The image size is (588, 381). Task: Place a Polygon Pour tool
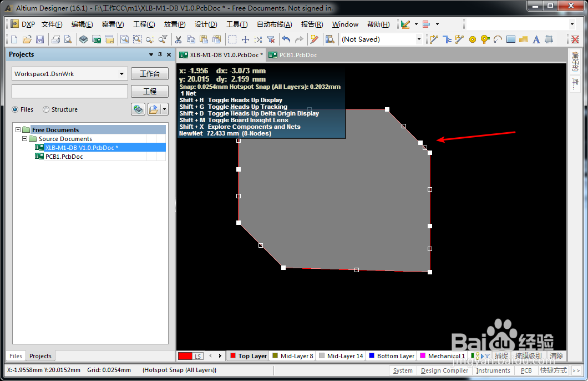(x=524, y=39)
